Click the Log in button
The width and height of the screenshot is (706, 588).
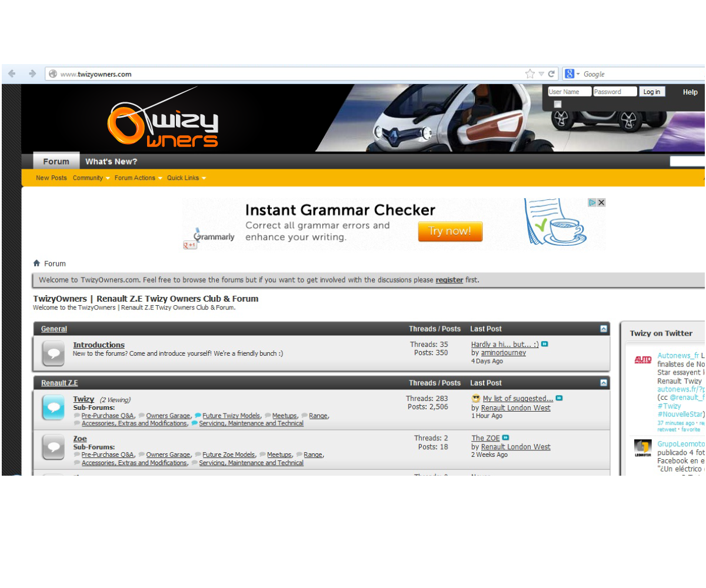point(652,92)
